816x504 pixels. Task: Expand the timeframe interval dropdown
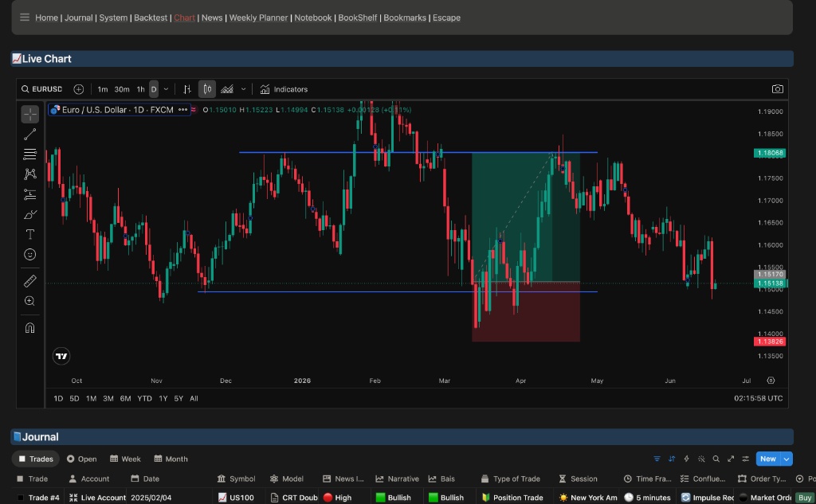pyautogui.click(x=166, y=89)
